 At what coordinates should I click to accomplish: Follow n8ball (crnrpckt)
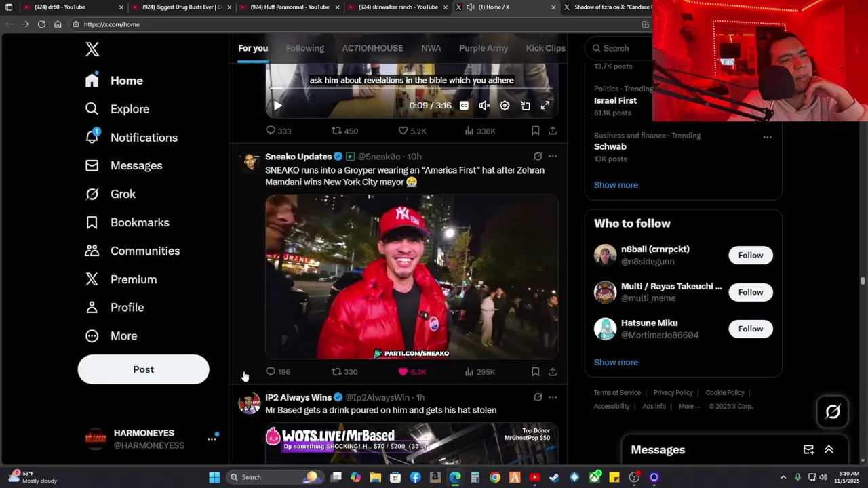tap(751, 256)
